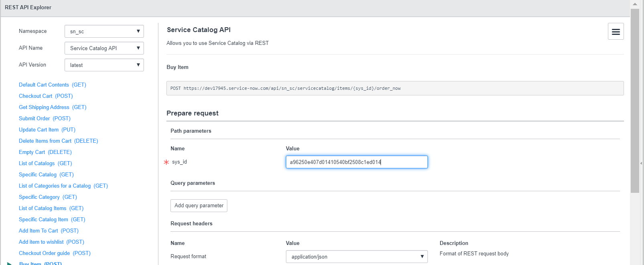The width and height of the screenshot is (644, 265).
Task: Click the Add query parameter button
Action: (x=199, y=205)
